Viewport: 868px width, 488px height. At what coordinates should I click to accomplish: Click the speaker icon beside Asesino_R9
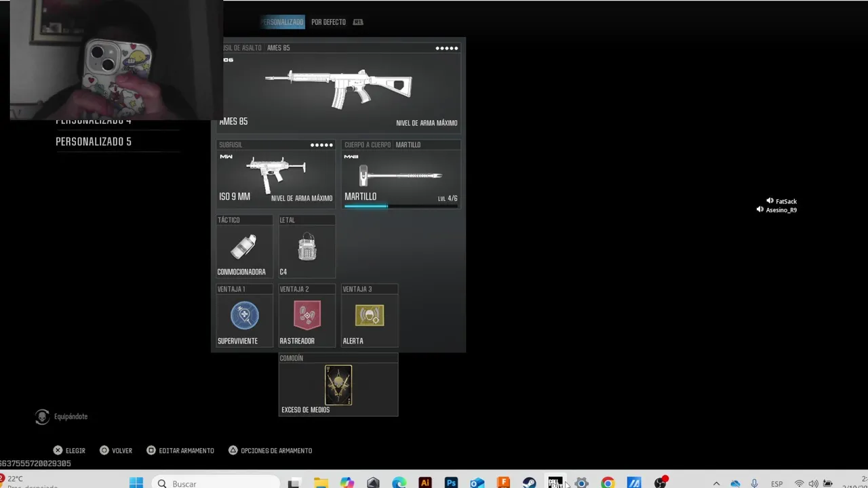pos(760,210)
